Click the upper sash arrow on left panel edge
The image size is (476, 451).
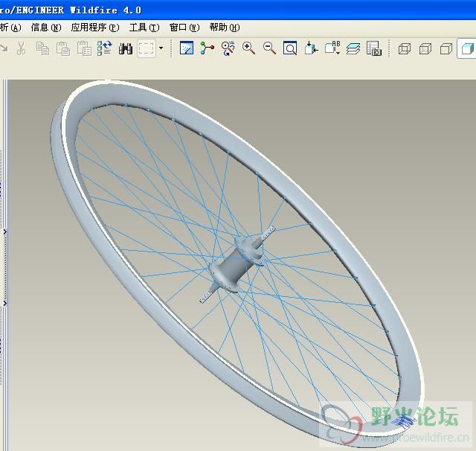point(5,231)
